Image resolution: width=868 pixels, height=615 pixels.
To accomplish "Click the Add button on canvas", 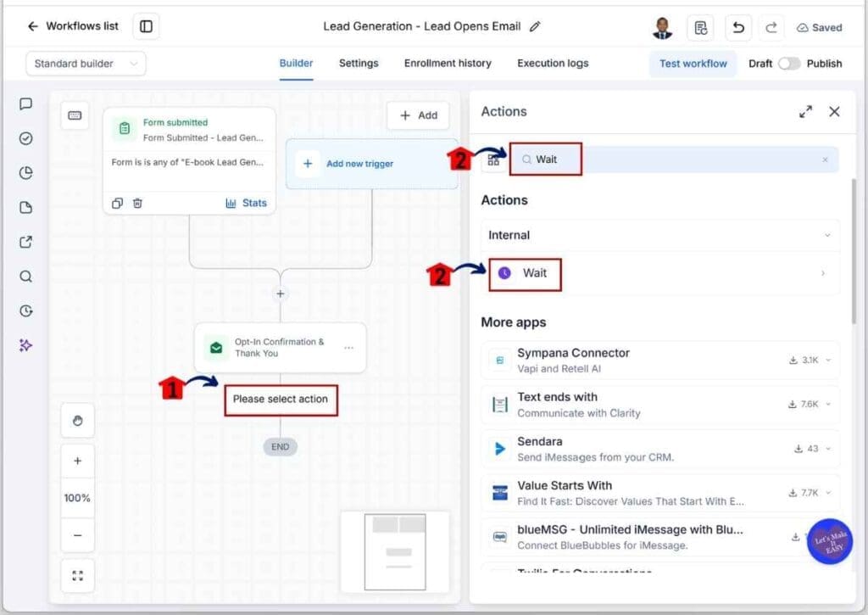I will [x=418, y=115].
